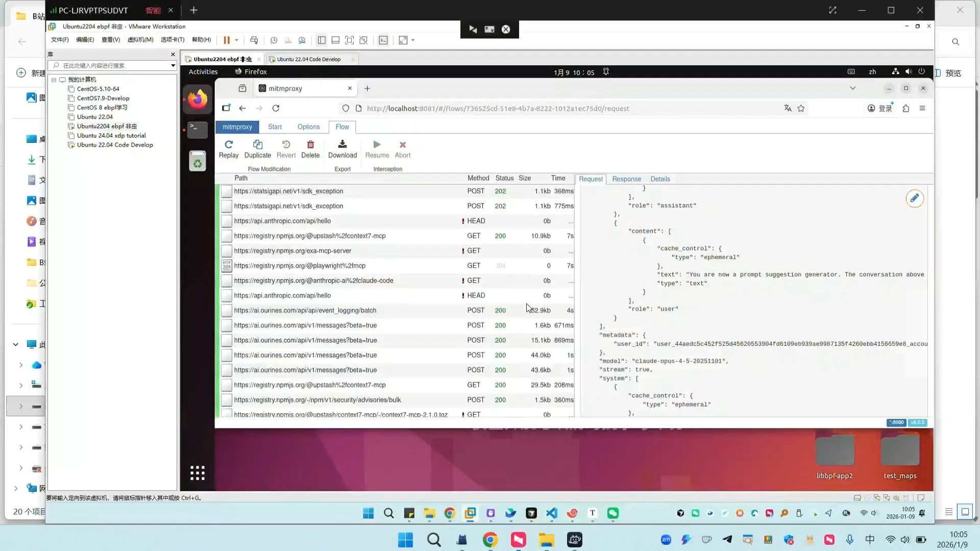Bookmark page with the star icon
Image resolution: width=980 pixels, height=551 pixels.
(801, 108)
